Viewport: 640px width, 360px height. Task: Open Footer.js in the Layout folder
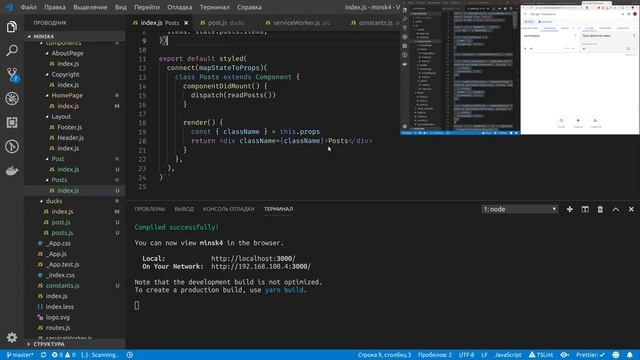click(x=69, y=127)
